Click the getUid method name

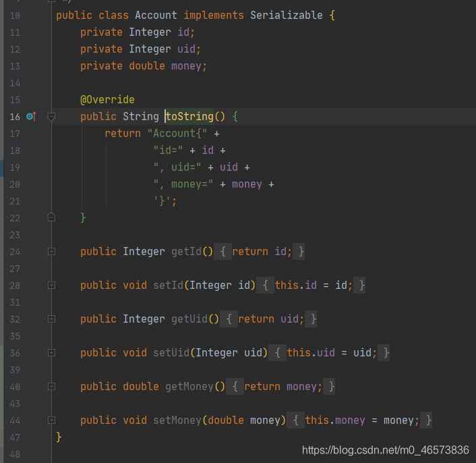coord(189,319)
